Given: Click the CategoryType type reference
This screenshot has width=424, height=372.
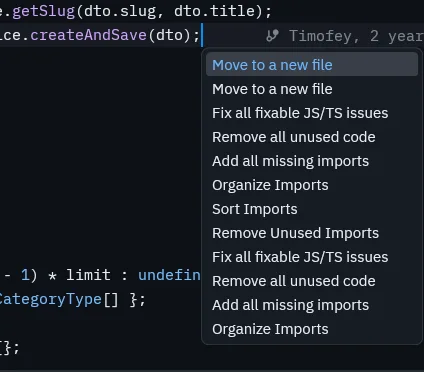Looking at the screenshot, I should pyautogui.click(x=50, y=299).
